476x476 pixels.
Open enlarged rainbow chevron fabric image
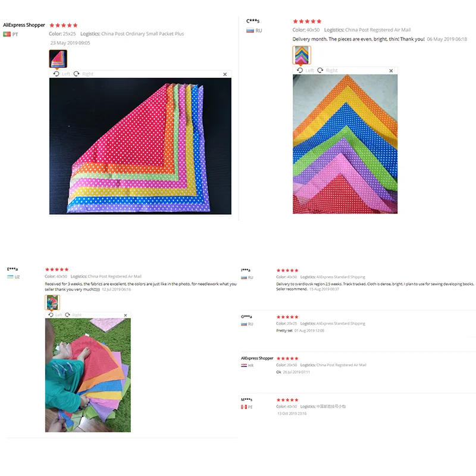[x=345, y=144]
